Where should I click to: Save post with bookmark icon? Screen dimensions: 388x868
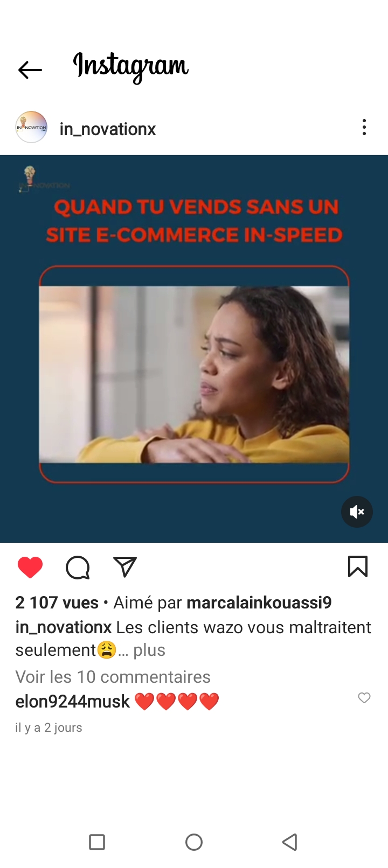(358, 567)
